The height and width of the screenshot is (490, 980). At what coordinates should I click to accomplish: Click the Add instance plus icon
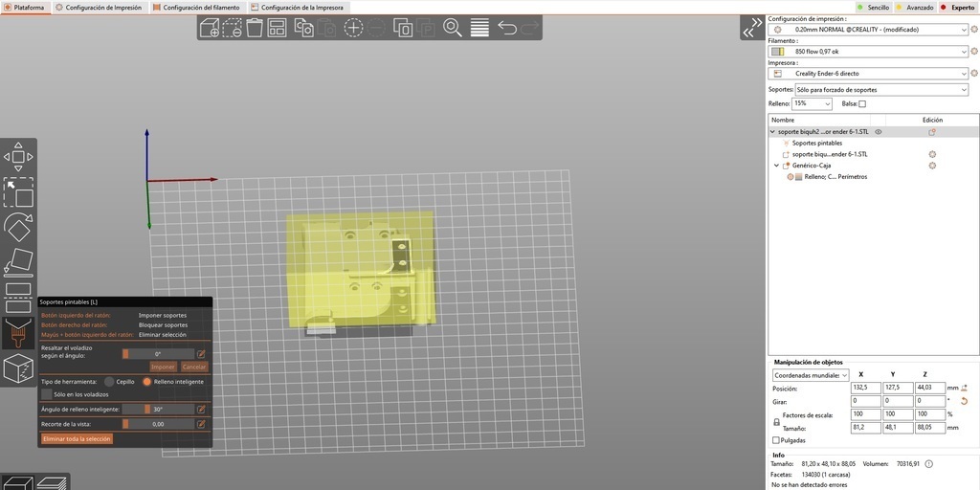tap(354, 28)
